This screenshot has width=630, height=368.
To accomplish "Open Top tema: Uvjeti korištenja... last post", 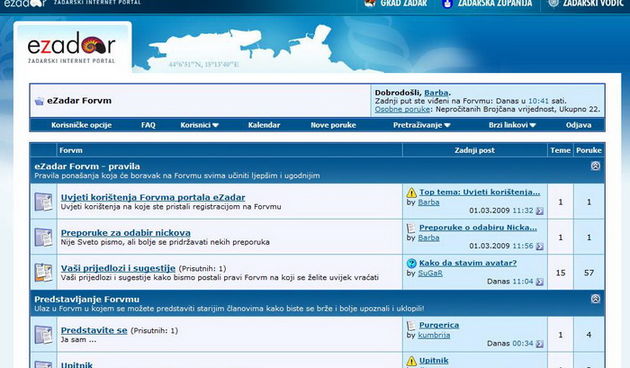I will [x=480, y=192].
